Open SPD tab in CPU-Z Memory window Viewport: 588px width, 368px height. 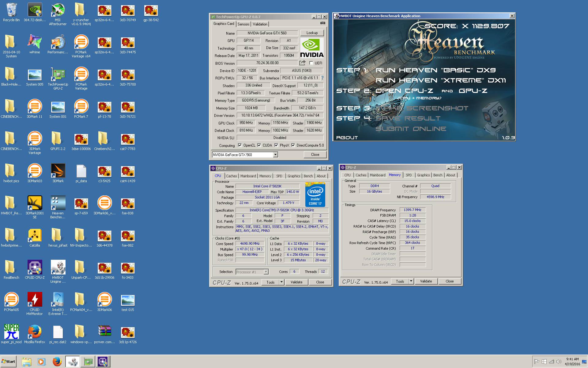click(409, 175)
